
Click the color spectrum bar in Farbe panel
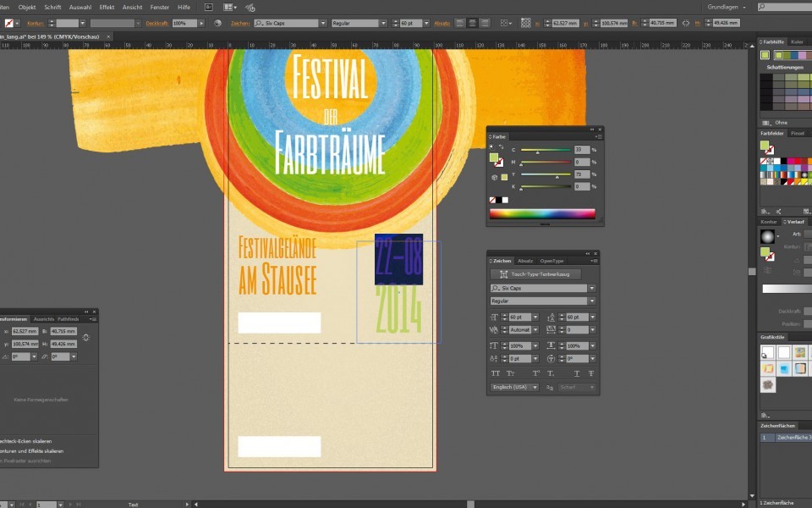coord(542,213)
